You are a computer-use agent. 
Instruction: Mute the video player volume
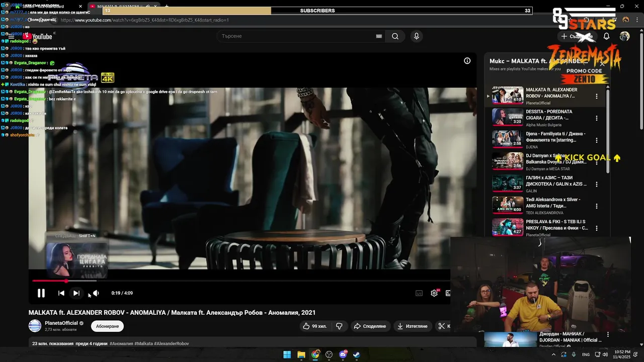coord(96,293)
